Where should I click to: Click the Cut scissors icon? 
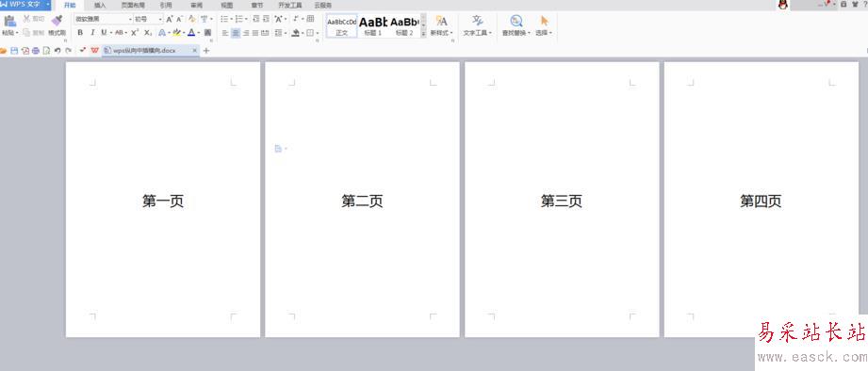(26, 19)
